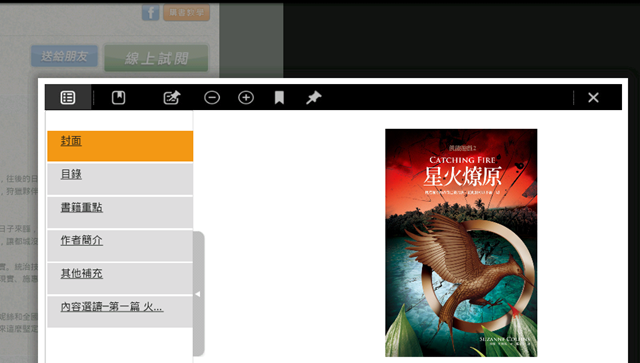Zoom in with the plus icon

point(246,98)
